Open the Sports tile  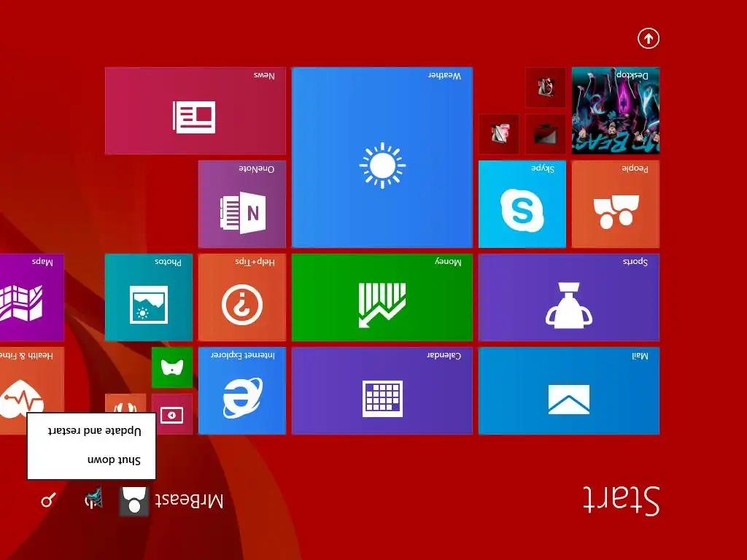[569, 297]
